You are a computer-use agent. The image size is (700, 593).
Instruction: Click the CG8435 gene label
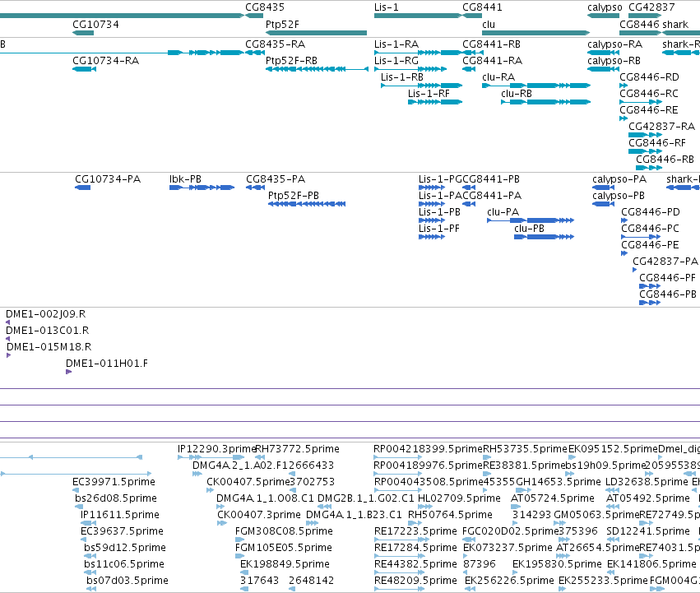(x=265, y=7)
